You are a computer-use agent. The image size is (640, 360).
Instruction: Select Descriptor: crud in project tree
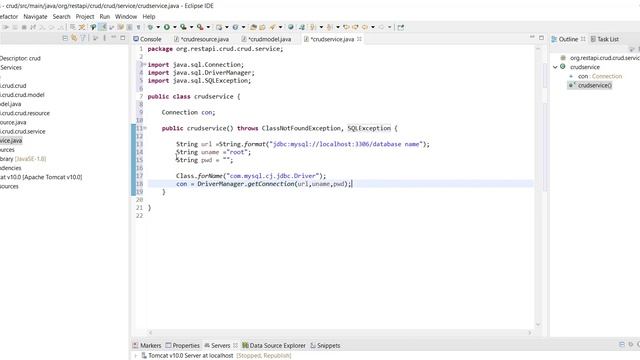[x=20, y=58]
